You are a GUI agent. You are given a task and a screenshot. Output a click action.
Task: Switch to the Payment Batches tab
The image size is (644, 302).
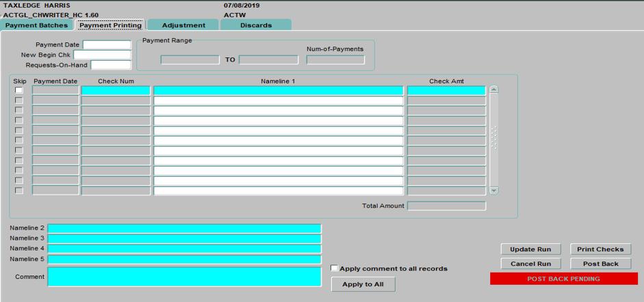point(37,25)
